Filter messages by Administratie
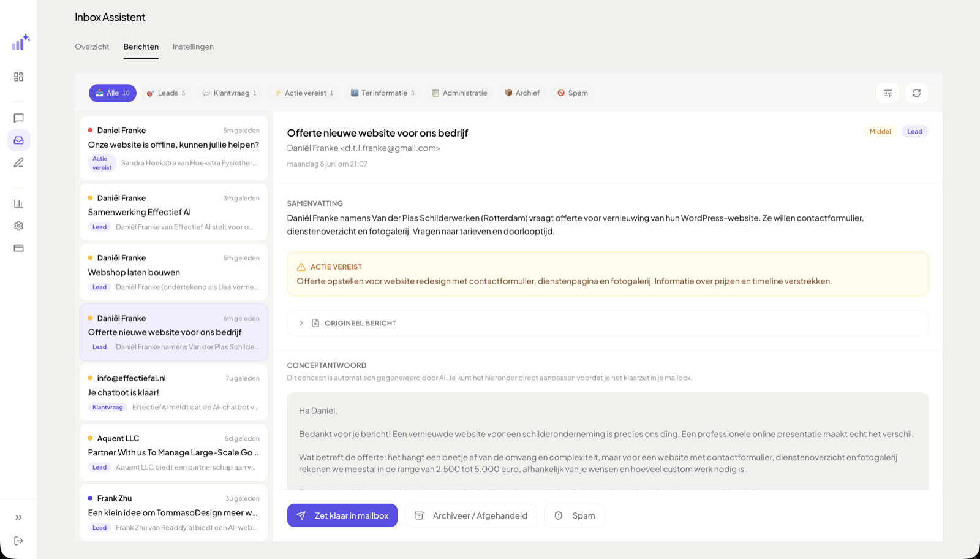The height and width of the screenshot is (559, 980). tap(459, 93)
